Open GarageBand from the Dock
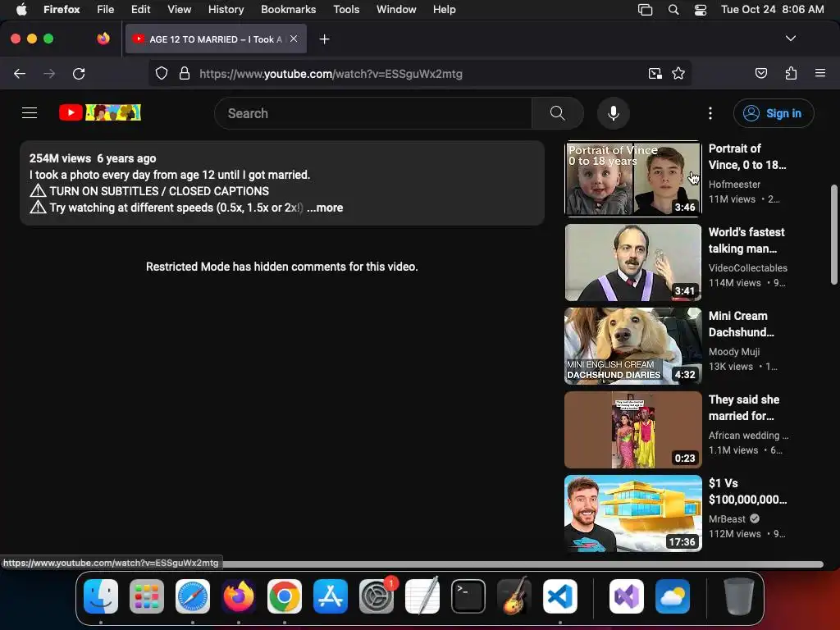This screenshot has width=840, height=630. click(514, 596)
